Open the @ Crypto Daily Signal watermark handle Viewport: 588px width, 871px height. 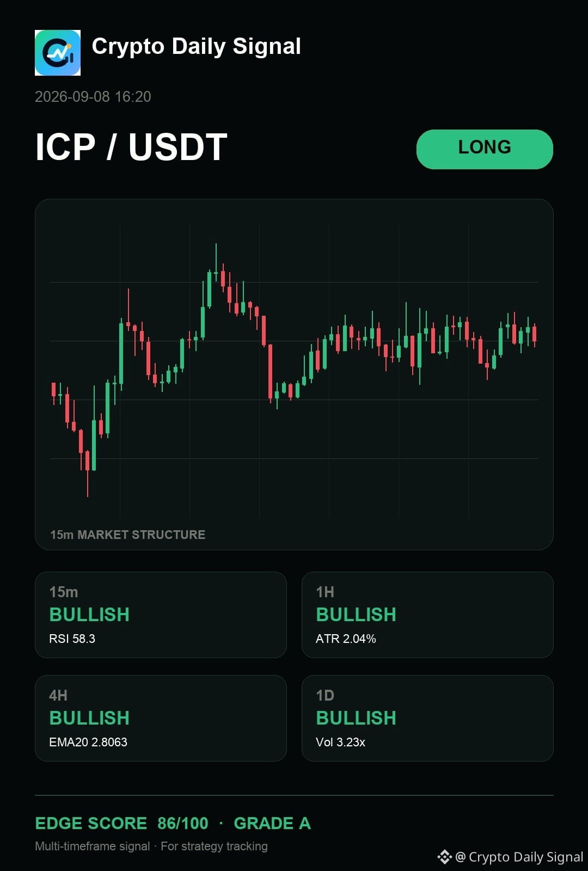(x=519, y=857)
